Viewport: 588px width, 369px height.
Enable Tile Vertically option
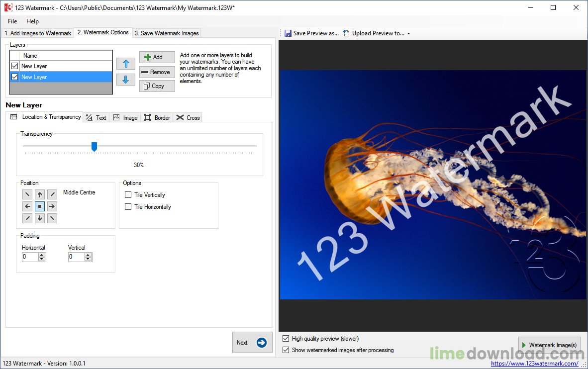128,195
